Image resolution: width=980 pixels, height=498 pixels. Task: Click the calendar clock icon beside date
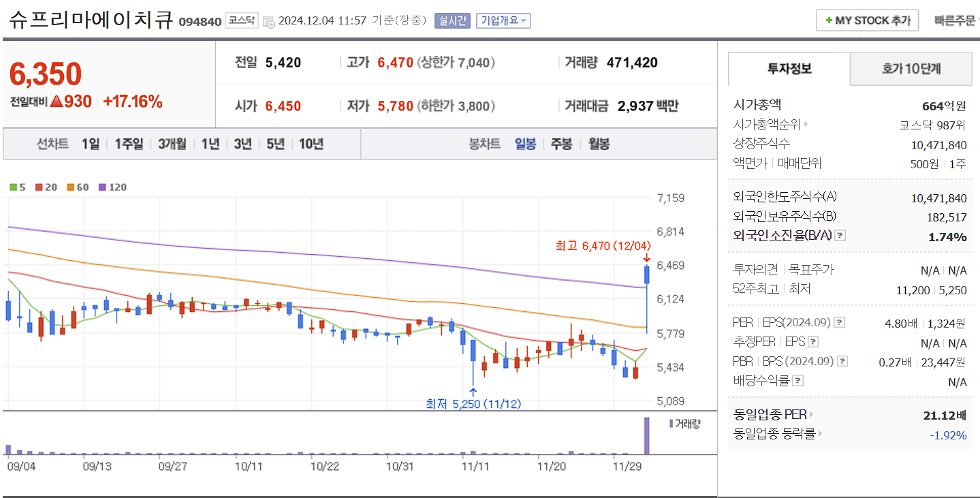(268, 21)
